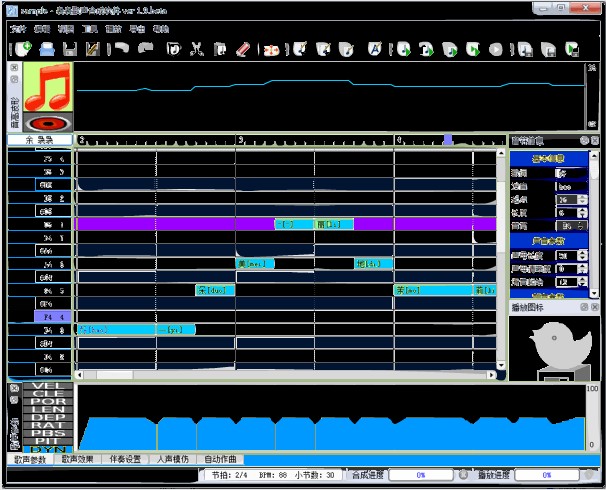Click the piano roll vertical scroll up arrow

[x=501, y=153]
